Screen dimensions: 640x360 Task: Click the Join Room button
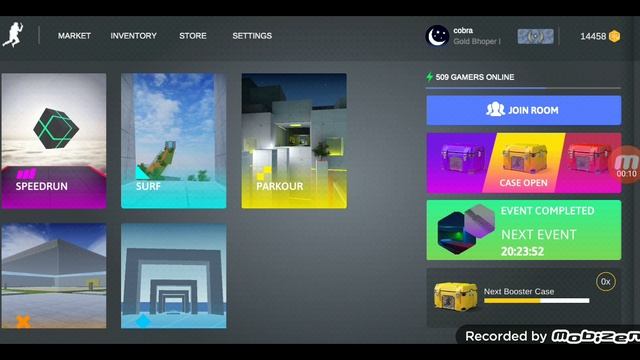click(x=524, y=110)
